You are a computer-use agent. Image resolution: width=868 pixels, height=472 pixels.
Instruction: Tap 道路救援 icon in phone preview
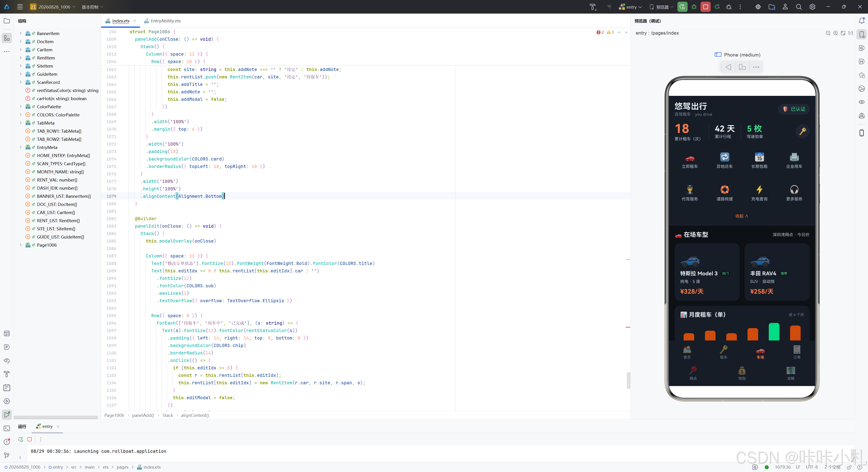pyautogui.click(x=724, y=193)
